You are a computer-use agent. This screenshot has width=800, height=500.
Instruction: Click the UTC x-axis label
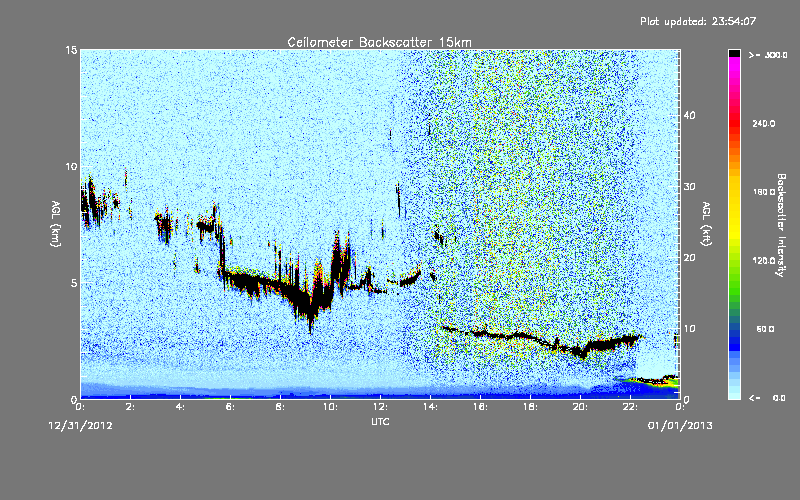pos(380,421)
